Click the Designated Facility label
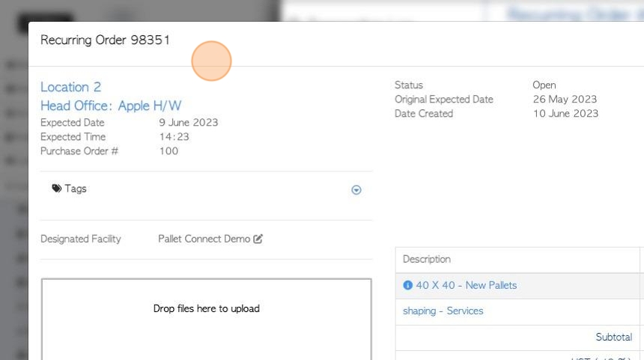This screenshot has height=360, width=644. point(81,239)
